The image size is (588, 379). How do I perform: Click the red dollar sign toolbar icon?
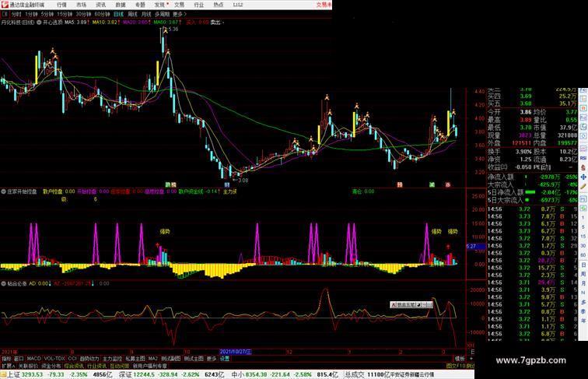click(583, 168)
